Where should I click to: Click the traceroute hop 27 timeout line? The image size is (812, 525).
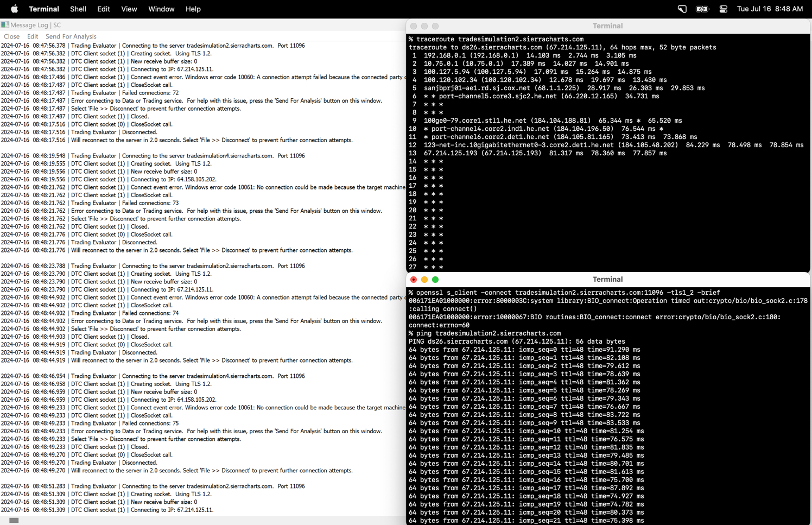[x=426, y=267]
